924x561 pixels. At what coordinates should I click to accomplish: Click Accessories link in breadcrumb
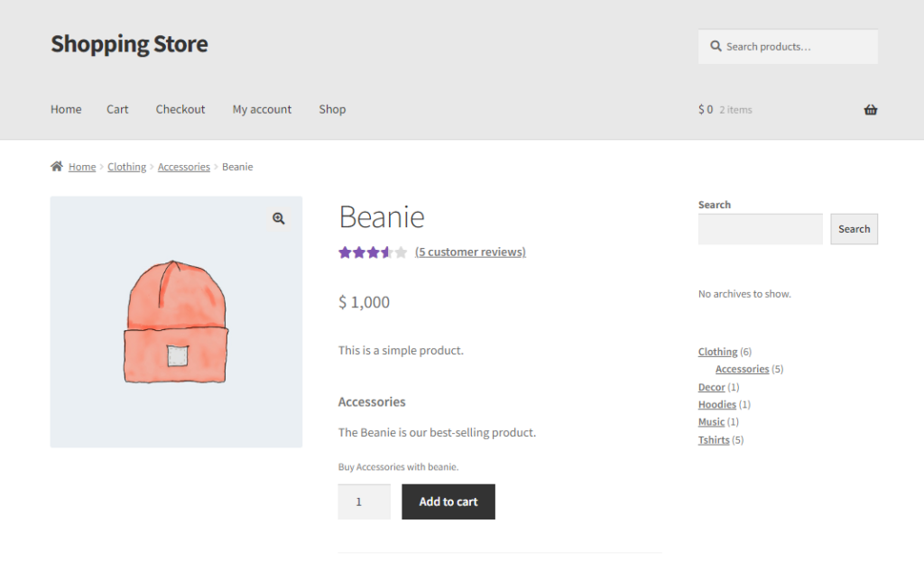(184, 167)
